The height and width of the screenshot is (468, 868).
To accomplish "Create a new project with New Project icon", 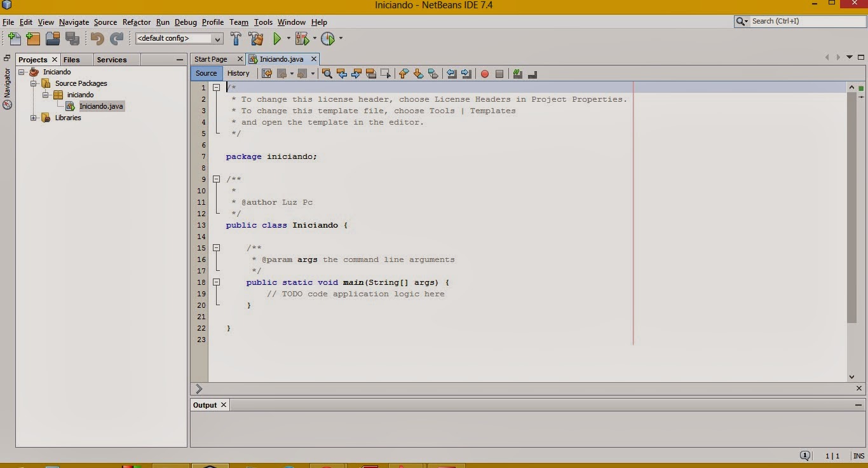I will pyautogui.click(x=32, y=38).
